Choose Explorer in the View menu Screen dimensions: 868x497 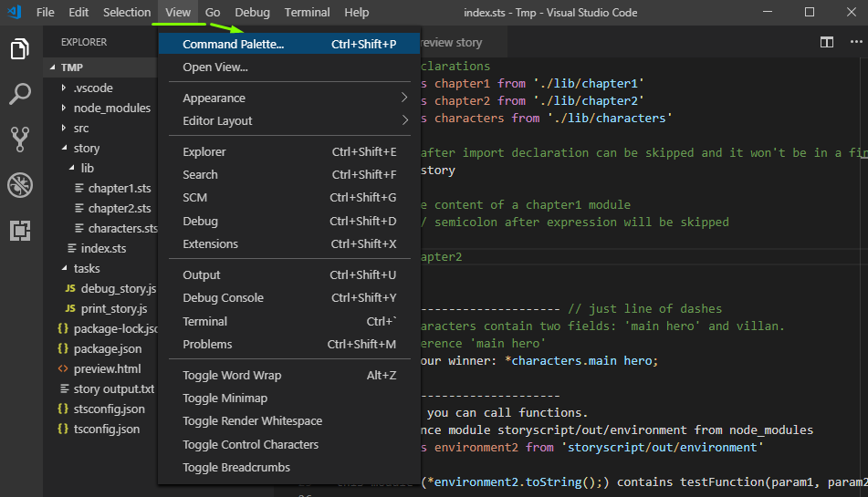(289, 151)
